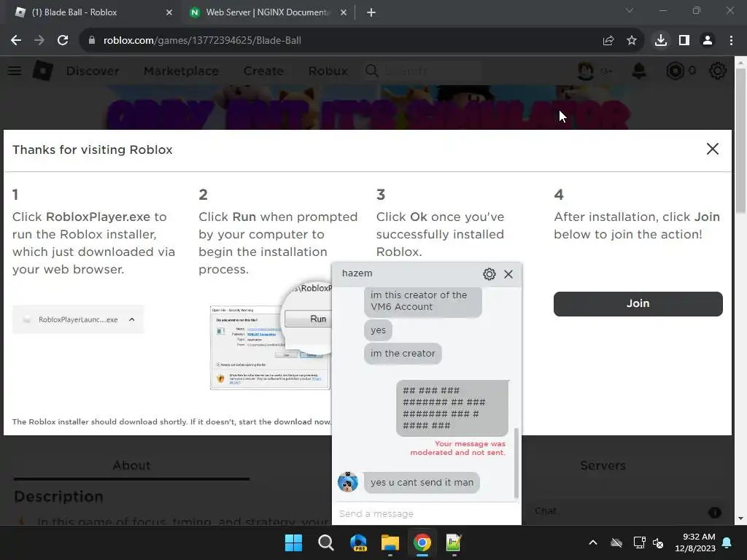Screen dimensions: 747x560
Task: Select the About tab
Action: 131,465
